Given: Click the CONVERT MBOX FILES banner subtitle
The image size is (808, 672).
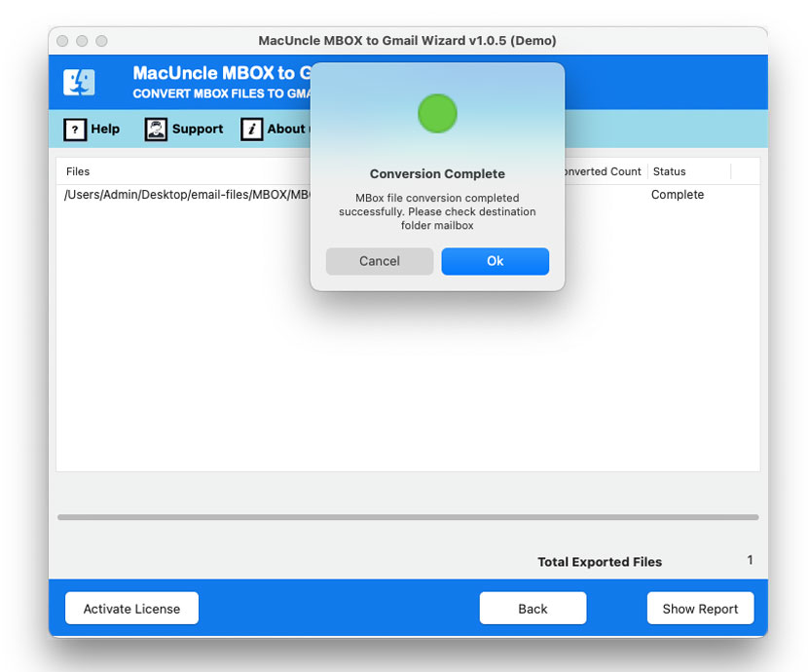Looking at the screenshot, I should coord(222,93).
